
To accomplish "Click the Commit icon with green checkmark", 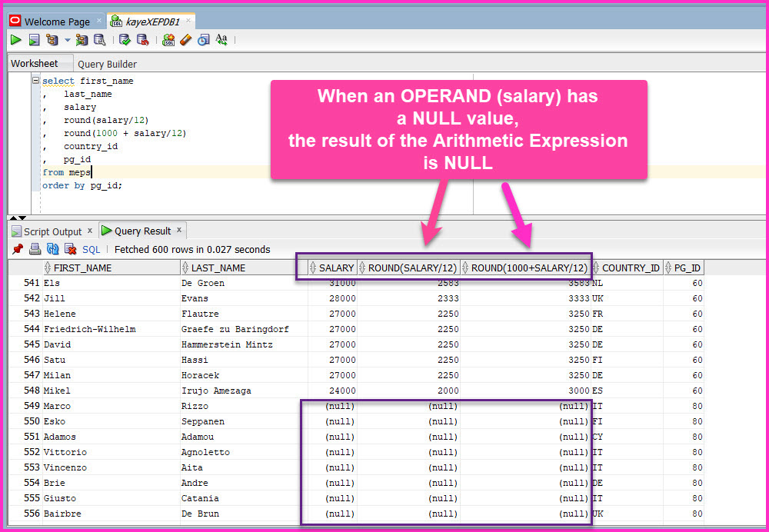I will (x=125, y=40).
